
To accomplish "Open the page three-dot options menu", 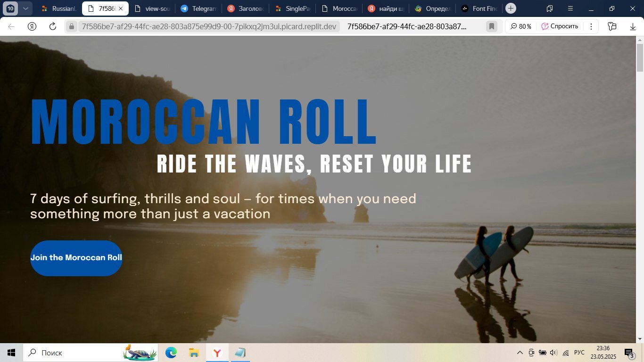I will (x=591, y=26).
